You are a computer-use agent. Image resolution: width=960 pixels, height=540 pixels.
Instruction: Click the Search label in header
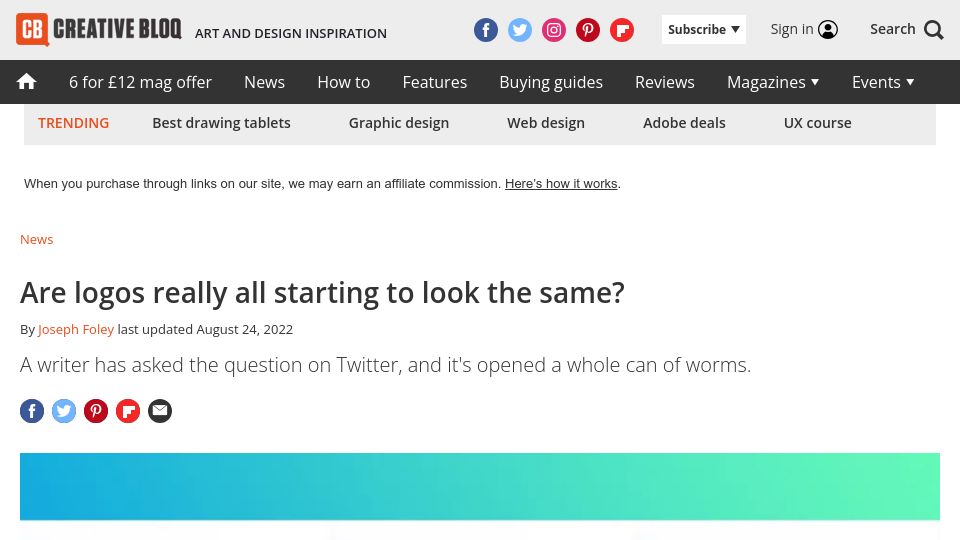click(893, 29)
